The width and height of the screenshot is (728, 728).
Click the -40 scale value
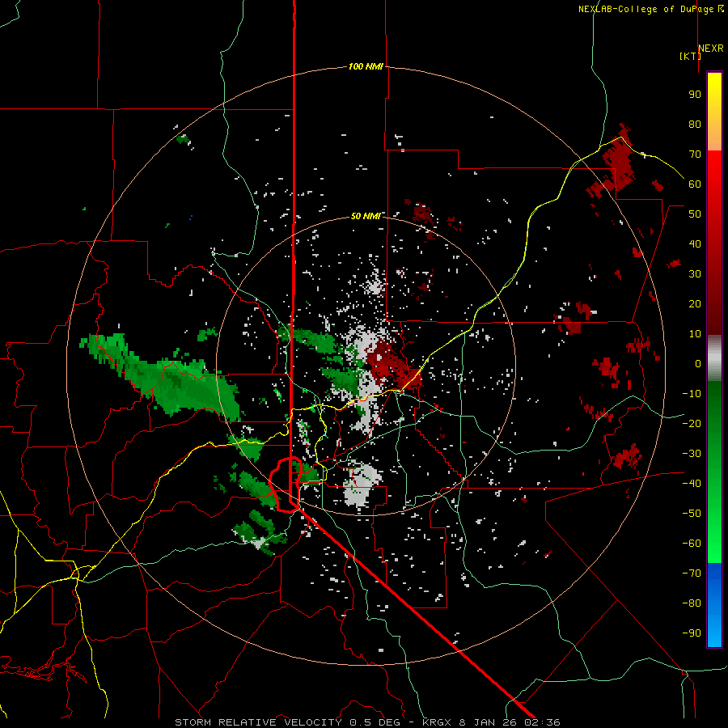[x=692, y=484]
